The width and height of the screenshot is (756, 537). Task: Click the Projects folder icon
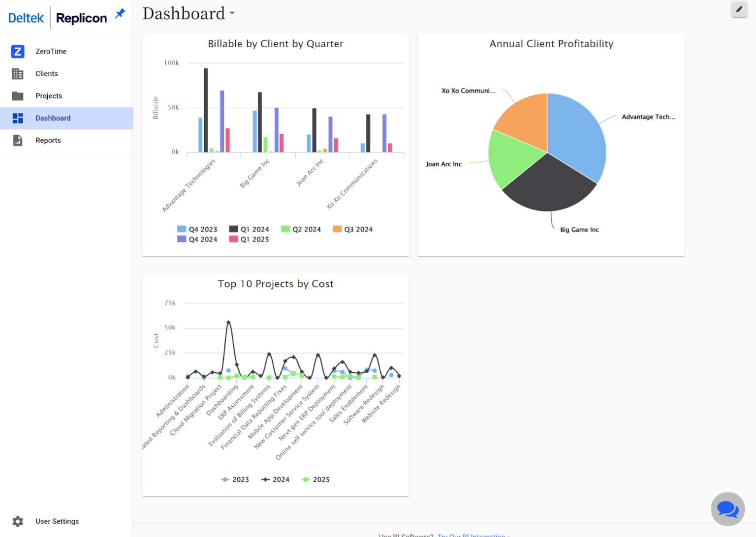18,96
